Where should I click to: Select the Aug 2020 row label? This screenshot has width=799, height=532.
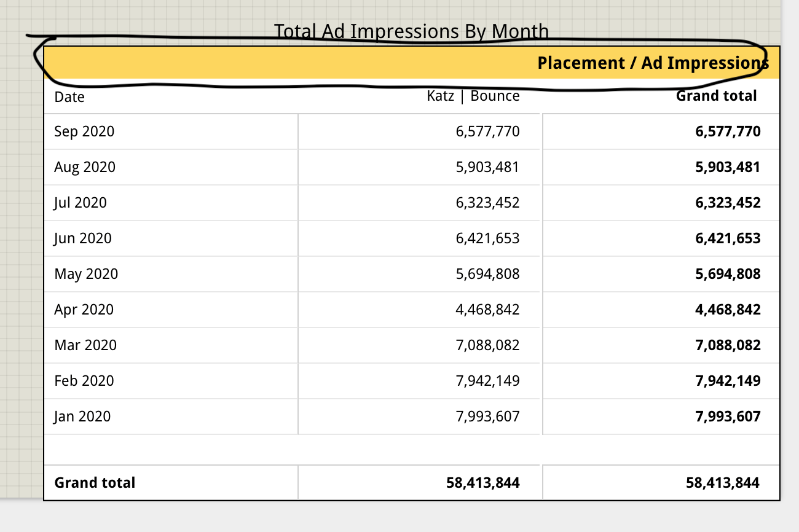(85, 166)
